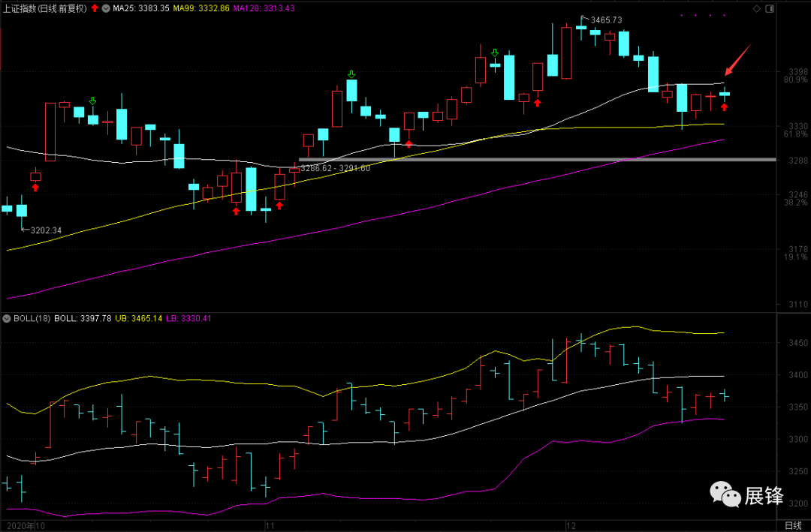Click the 3202.34 low price label

(x=46, y=230)
